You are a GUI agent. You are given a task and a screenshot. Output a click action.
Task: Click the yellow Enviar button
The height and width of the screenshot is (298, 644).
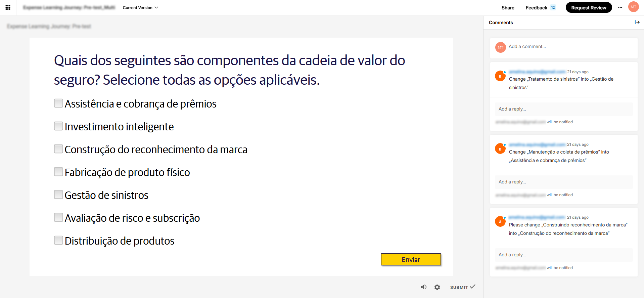click(411, 259)
